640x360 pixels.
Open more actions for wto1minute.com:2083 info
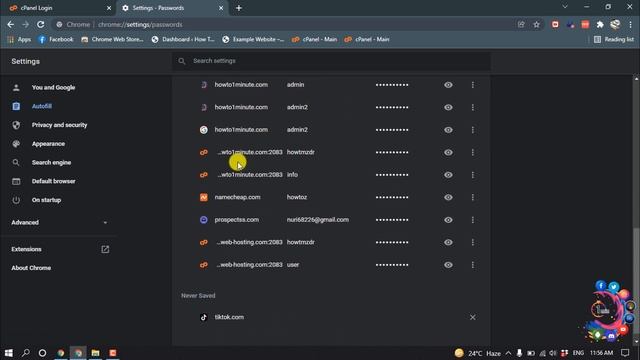(x=473, y=175)
